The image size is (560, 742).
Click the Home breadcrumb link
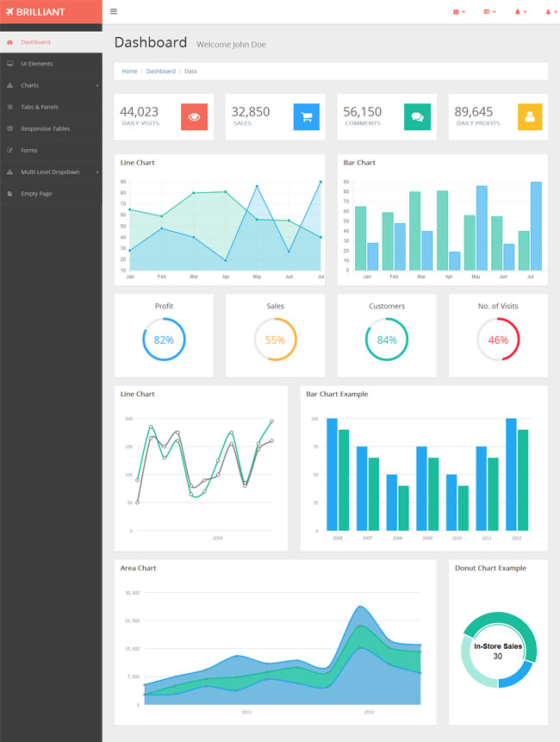pos(129,72)
